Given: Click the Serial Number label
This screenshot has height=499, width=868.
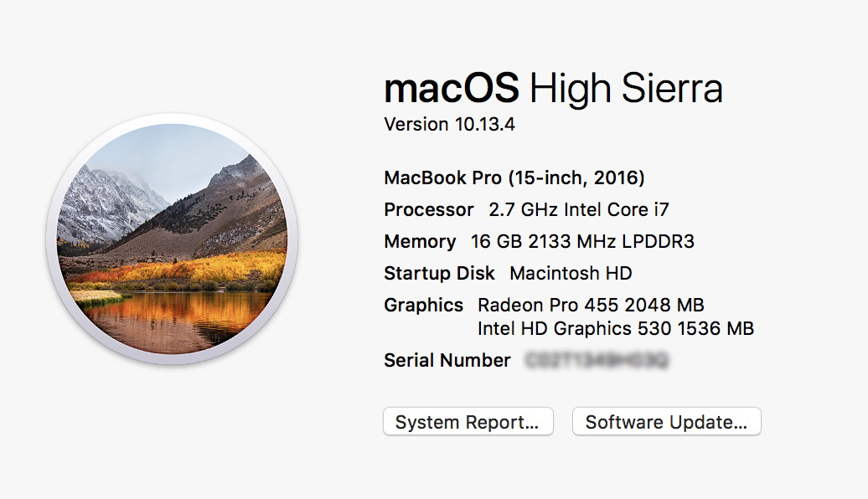Looking at the screenshot, I should (x=447, y=361).
